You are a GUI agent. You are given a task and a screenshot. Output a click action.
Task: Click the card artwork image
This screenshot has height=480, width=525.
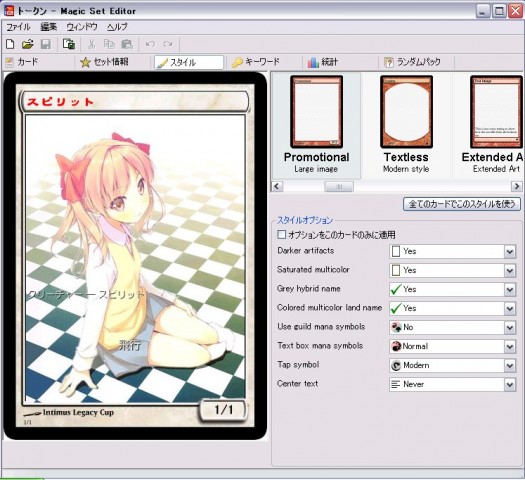pos(135,259)
